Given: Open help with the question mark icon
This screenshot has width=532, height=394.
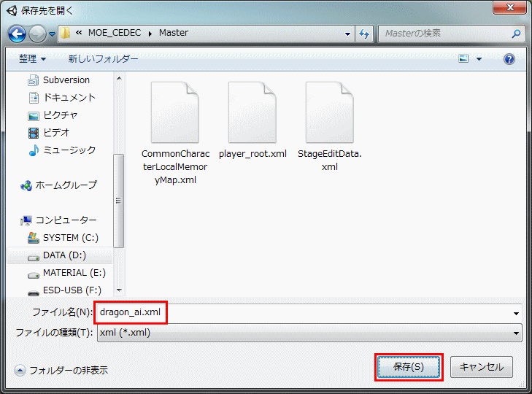Looking at the screenshot, I should coord(509,59).
